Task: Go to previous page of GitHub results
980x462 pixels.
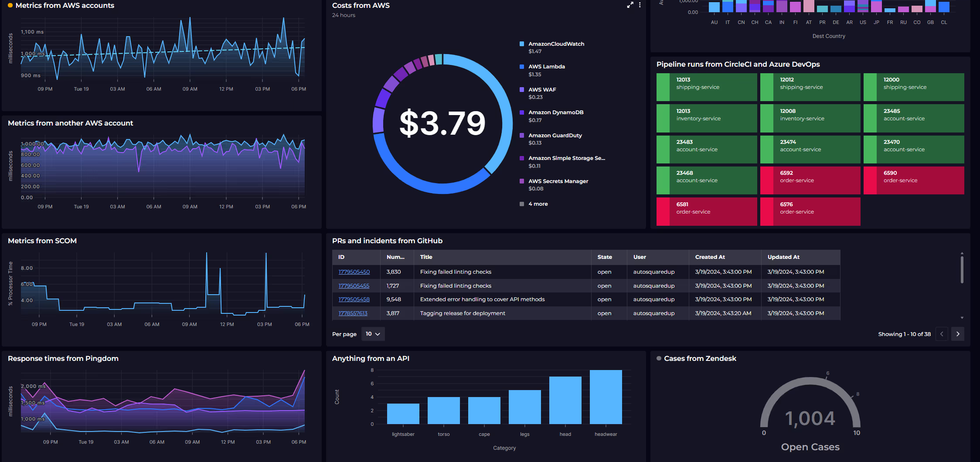Action: [x=942, y=334]
